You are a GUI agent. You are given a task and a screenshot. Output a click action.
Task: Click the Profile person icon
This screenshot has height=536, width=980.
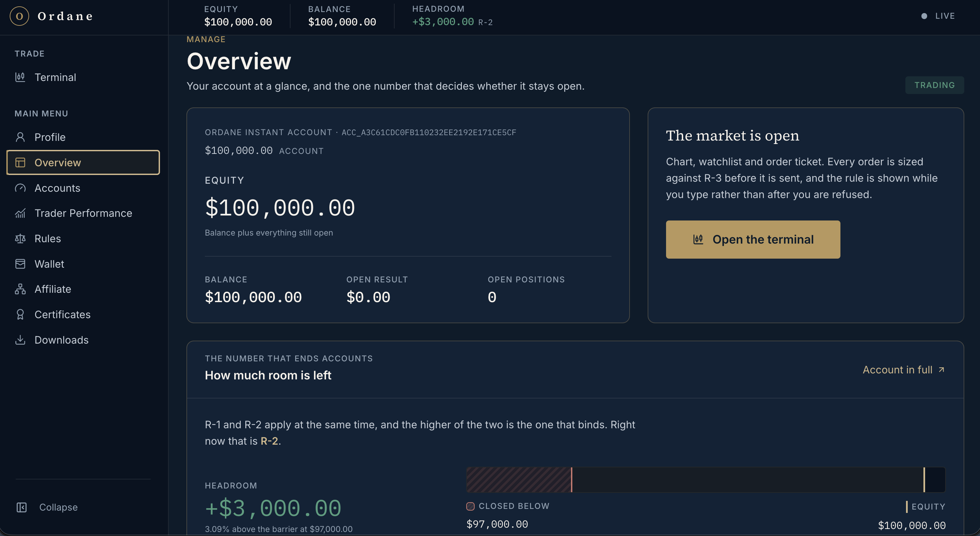click(20, 137)
